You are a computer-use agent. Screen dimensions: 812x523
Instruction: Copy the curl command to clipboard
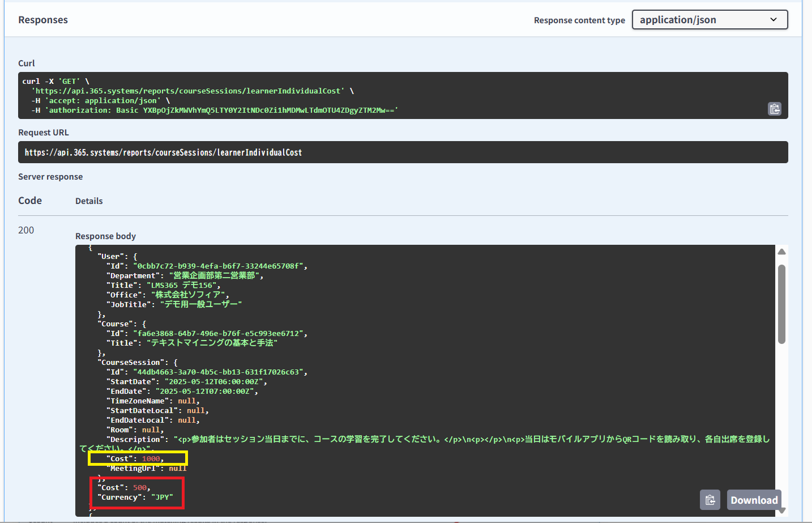click(775, 109)
